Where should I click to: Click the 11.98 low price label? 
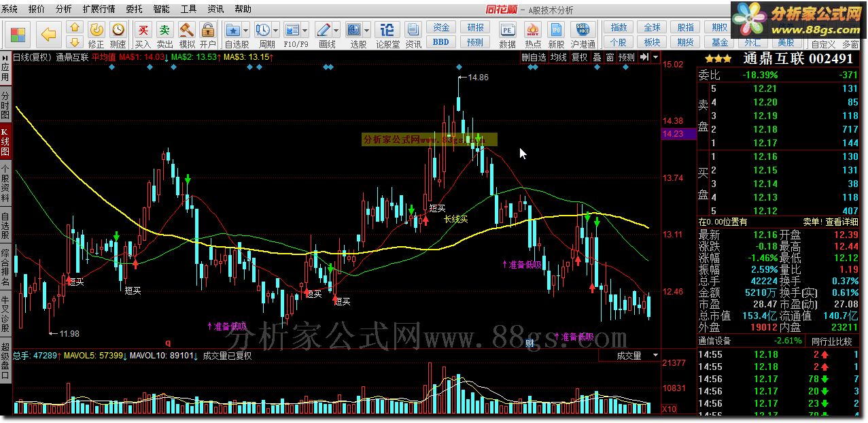(x=69, y=333)
